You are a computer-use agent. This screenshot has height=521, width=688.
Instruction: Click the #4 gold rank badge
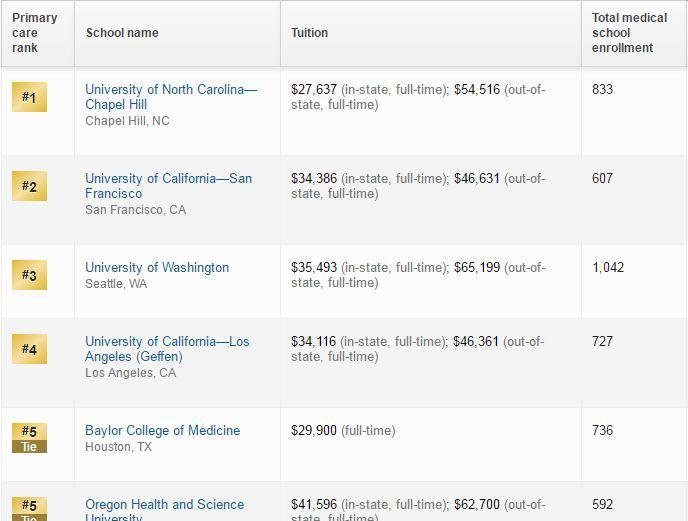[29, 349]
